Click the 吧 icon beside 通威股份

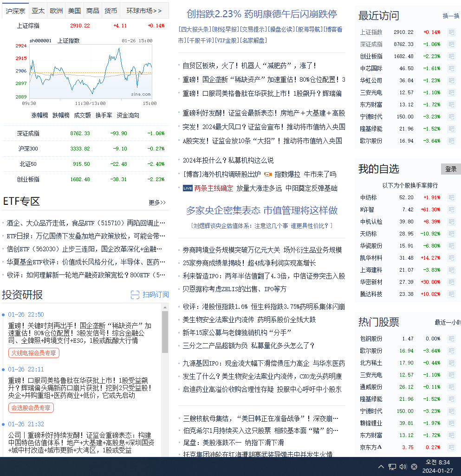point(451,387)
